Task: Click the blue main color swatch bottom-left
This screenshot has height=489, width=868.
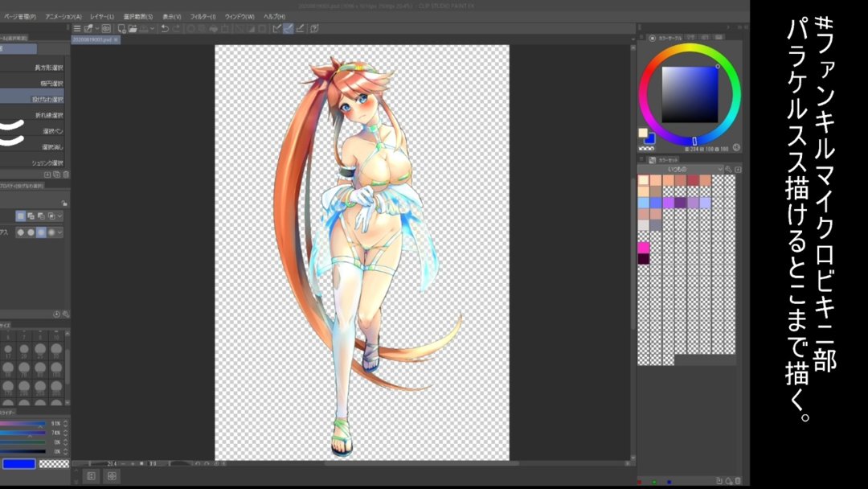Action: coord(19,463)
